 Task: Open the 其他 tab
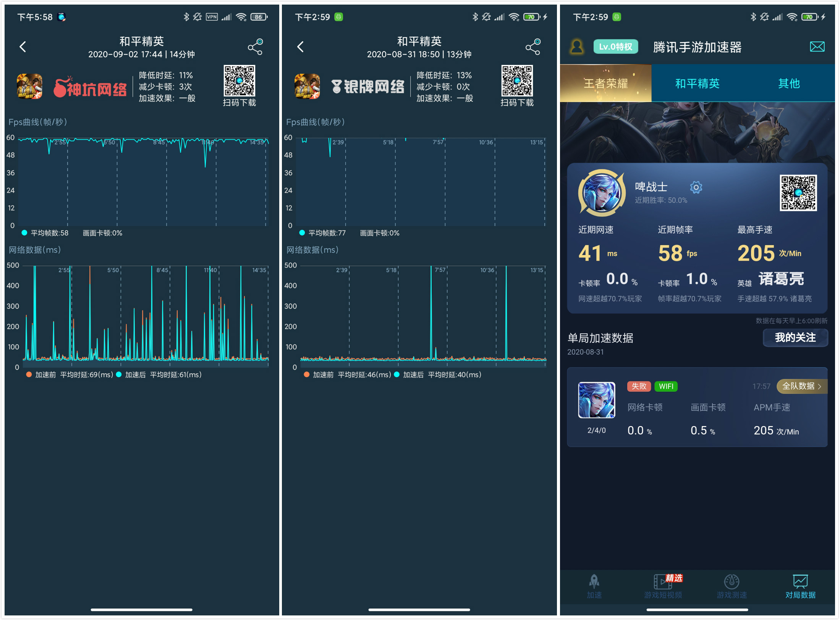tap(788, 83)
